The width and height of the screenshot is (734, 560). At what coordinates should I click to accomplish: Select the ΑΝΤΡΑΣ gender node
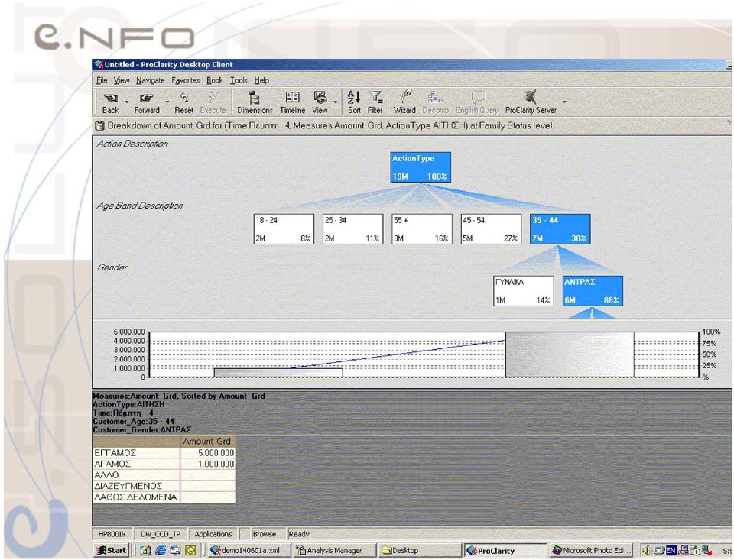pyautogui.click(x=593, y=291)
